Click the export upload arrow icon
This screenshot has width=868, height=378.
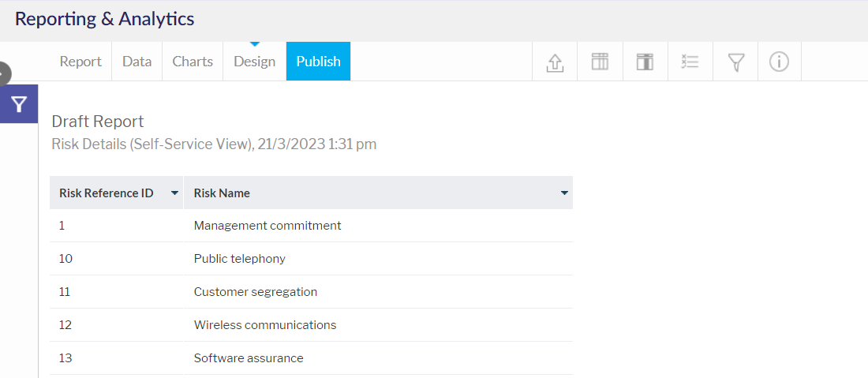[555, 62]
